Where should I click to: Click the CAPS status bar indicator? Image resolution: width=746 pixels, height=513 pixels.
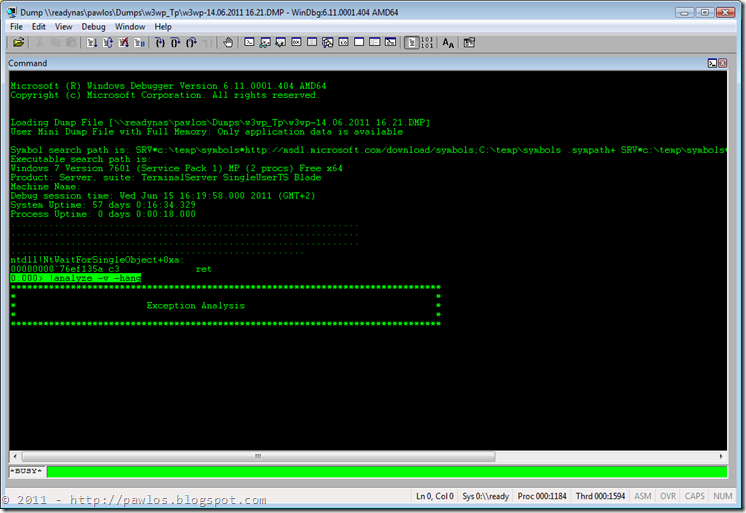[695, 496]
